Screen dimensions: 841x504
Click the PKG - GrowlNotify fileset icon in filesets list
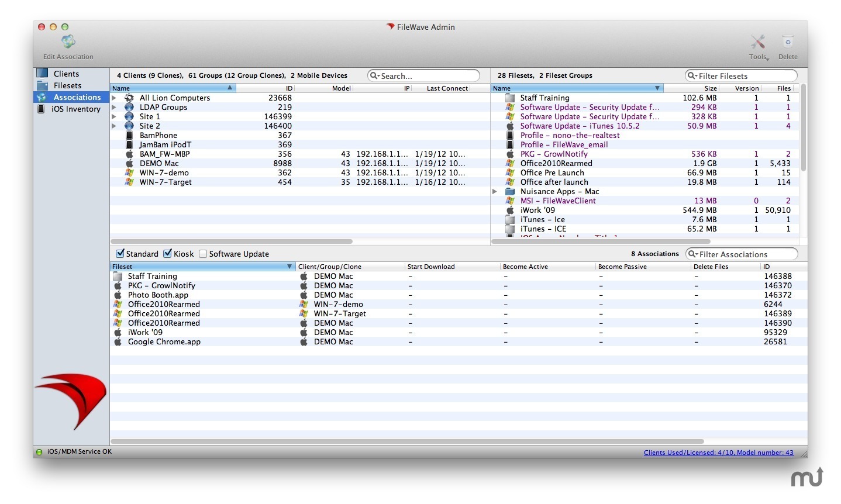510,154
